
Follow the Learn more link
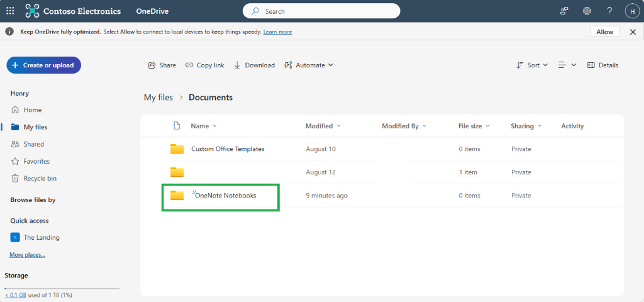(277, 31)
